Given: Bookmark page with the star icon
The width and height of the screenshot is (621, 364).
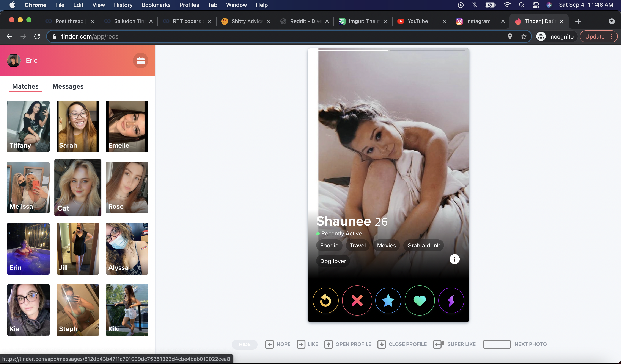Looking at the screenshot, I should (x=524, y=37).
